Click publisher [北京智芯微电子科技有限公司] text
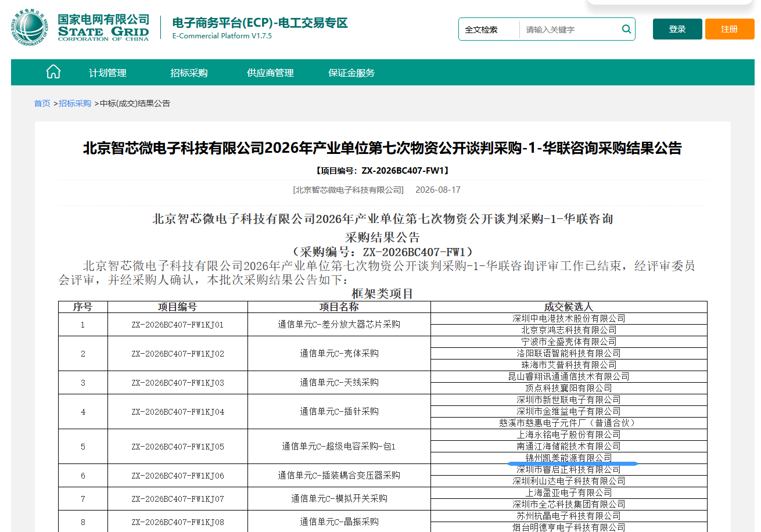This screenshot has height=532, width=761. tap(348, 190)
